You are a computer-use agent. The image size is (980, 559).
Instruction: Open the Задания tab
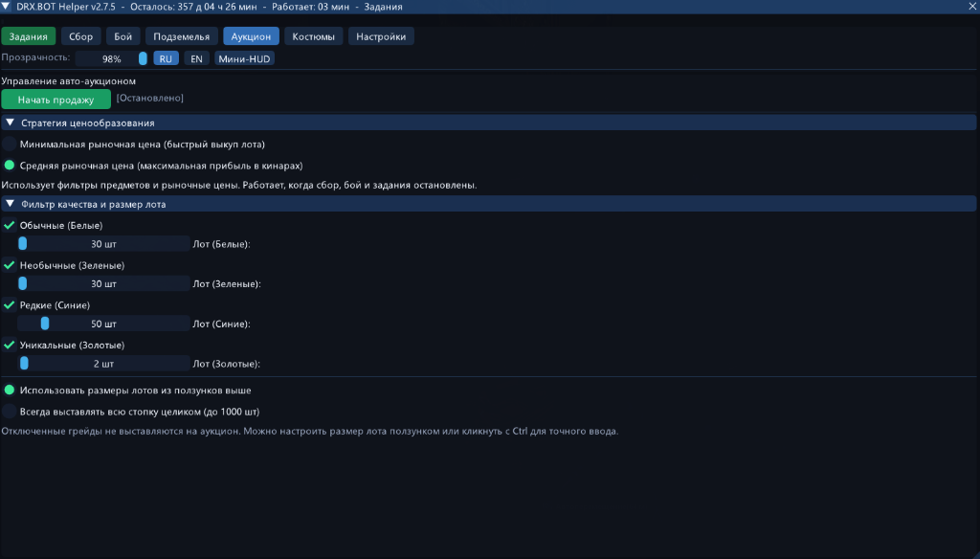pyautogui.click(x=28, y=36)
